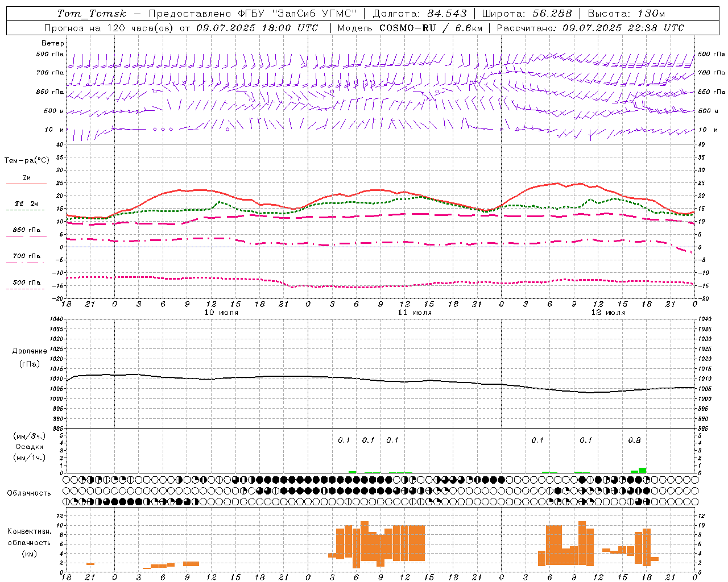
Task: Click the Tom_Tomsk station title
Action: [92, 14]
